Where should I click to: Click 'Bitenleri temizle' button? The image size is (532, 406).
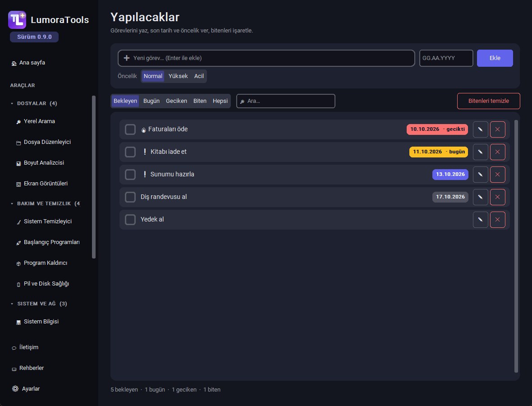point(489,101)
